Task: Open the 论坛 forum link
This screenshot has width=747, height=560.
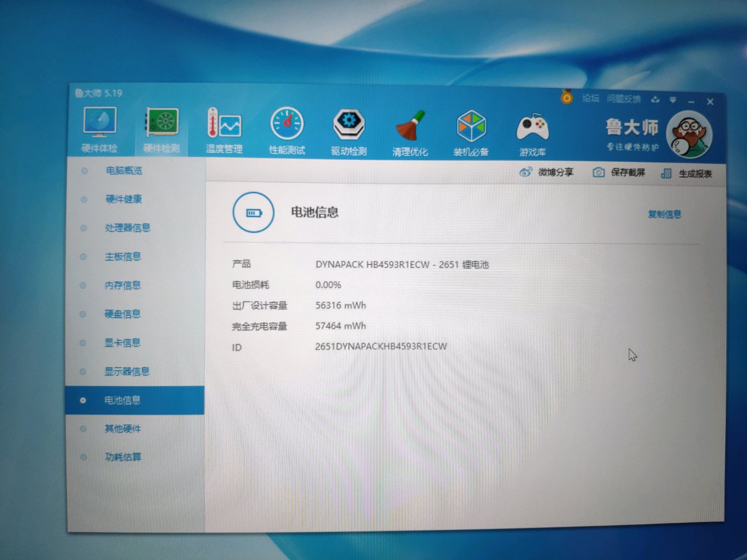Action: click(591, 98)
